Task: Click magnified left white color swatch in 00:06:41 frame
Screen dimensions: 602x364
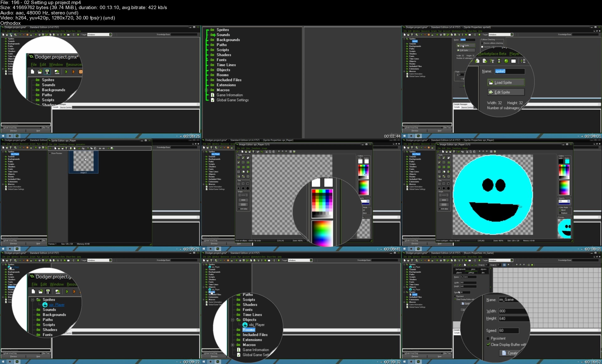Action: click(x=316, y=182)
